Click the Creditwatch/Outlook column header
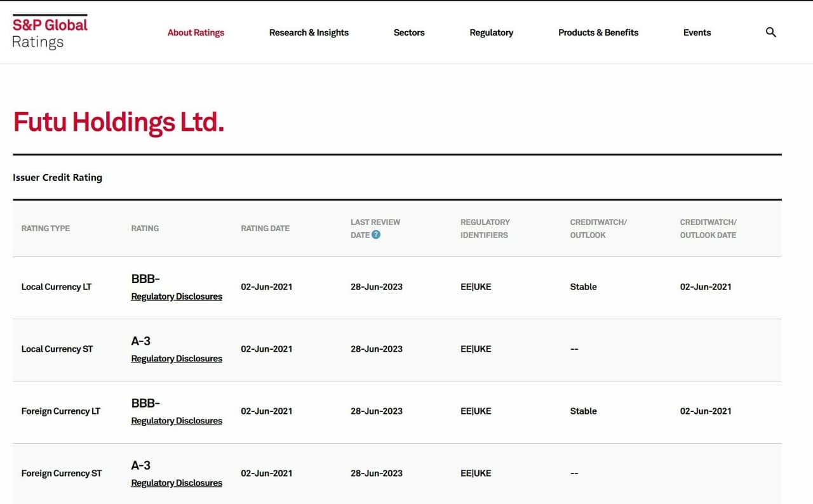The height and width of the screenshot is (504, 813). click(598, 229)
